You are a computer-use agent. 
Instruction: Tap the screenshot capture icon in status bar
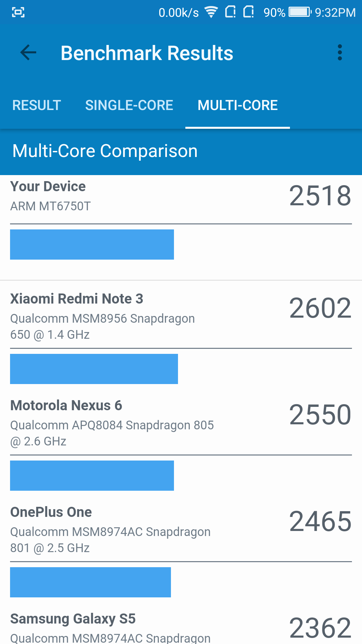[18, 12]
